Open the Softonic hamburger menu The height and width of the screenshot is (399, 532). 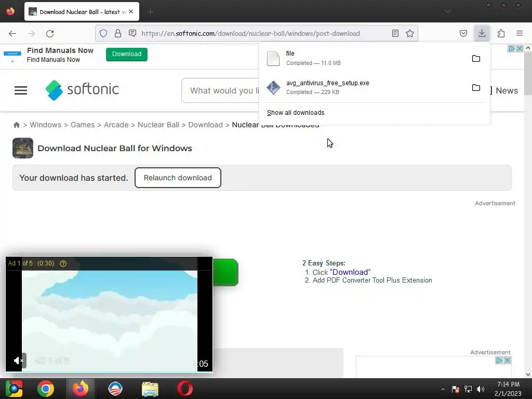click(x=21, y=90)
